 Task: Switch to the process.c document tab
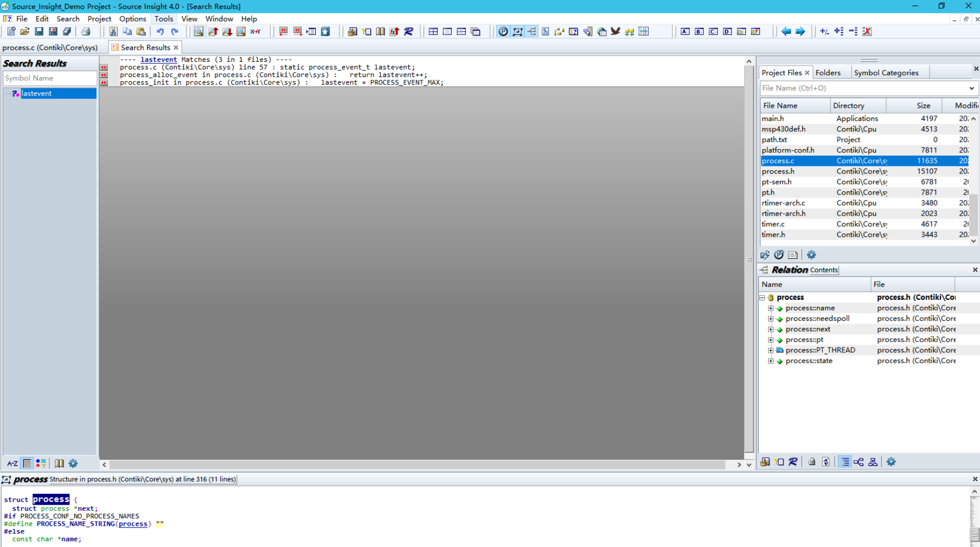coord(50,48)
